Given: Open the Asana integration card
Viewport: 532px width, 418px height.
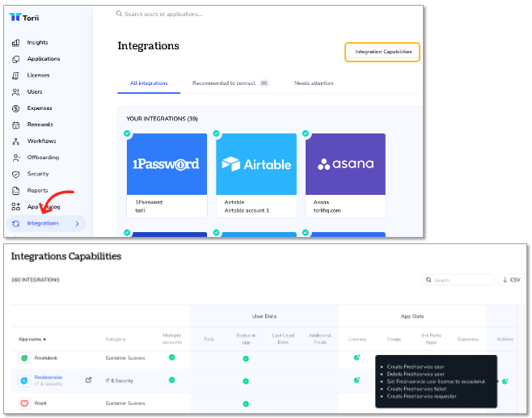Looking at the screenshot, I should point(345,175).
